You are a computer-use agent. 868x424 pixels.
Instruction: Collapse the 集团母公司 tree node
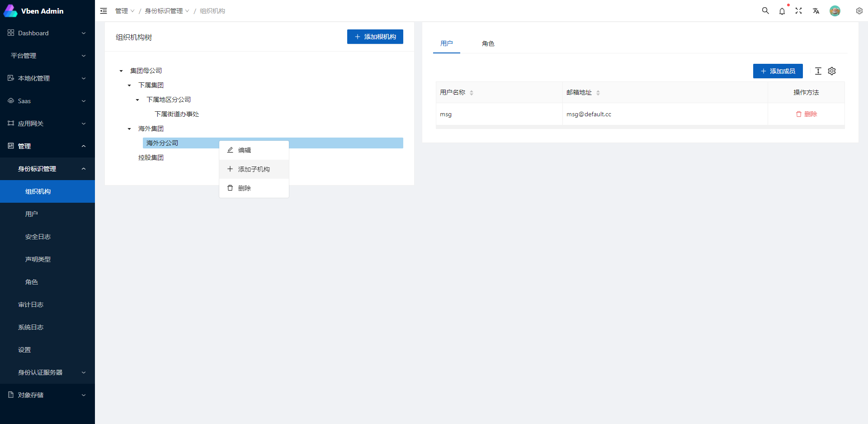pos(121,71)
